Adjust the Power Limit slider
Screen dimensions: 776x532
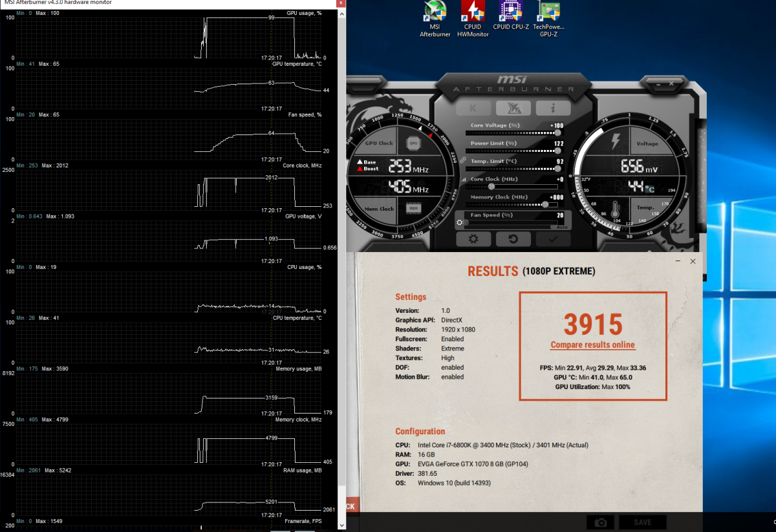tap(513, 151)
